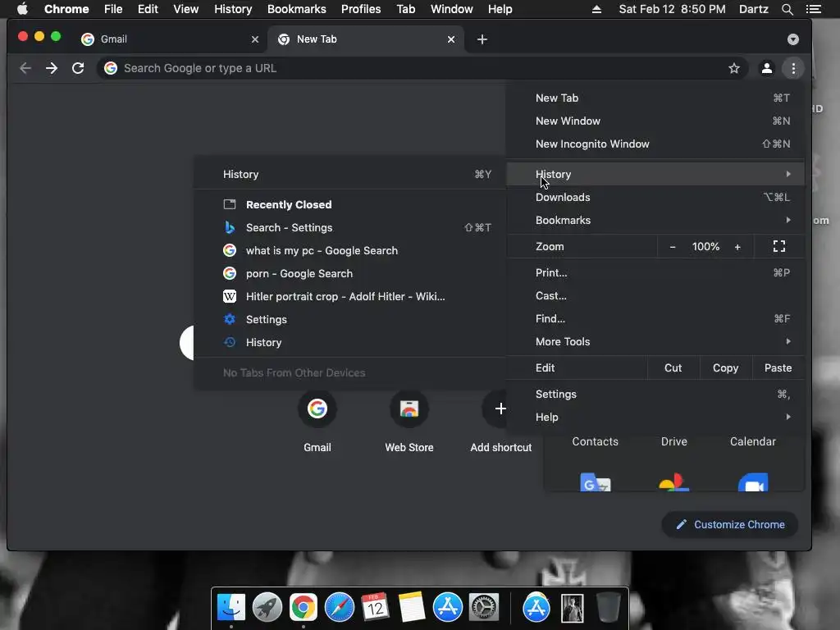This screenshot has width=840, height=630.
Task: Reload the current page
Action: coord(78,68)
